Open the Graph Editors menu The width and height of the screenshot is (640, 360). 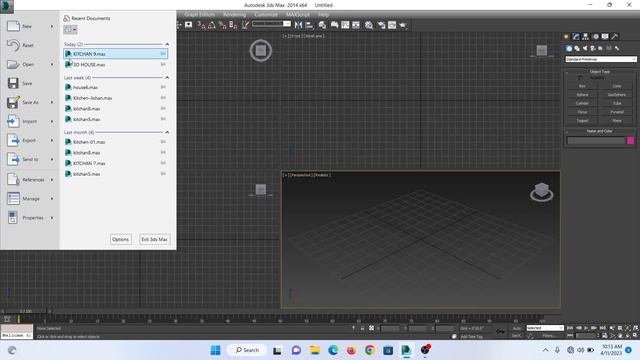coord(200,14)
